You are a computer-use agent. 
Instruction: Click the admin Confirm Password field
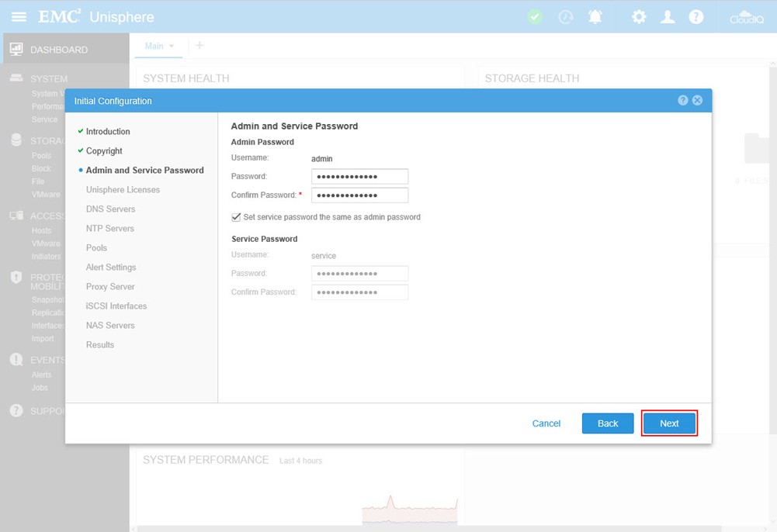pos(359,195)
